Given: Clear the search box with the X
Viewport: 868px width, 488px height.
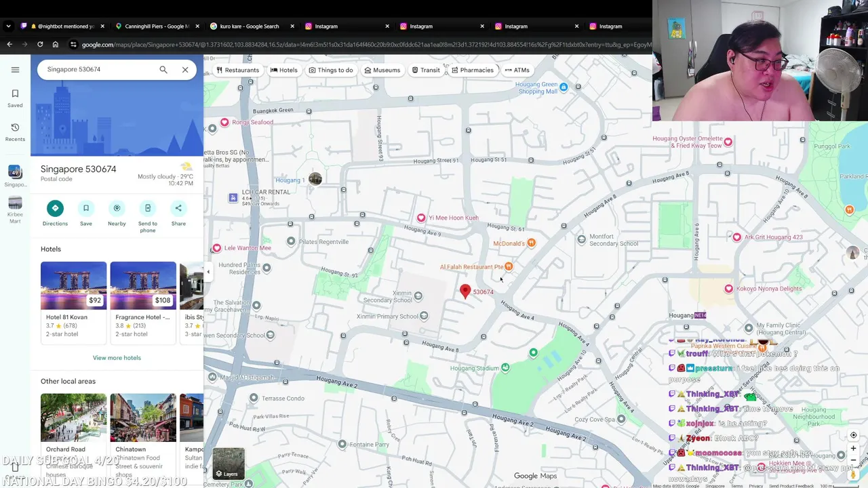Looking at the screenshot, I should point(185,69).
